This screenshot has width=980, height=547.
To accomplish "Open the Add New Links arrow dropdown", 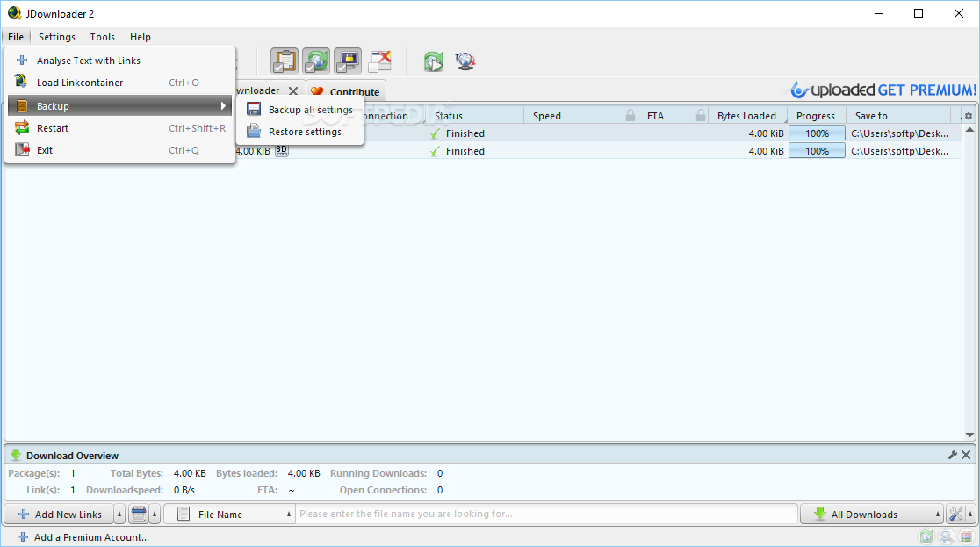I will (x=119, y=514).
